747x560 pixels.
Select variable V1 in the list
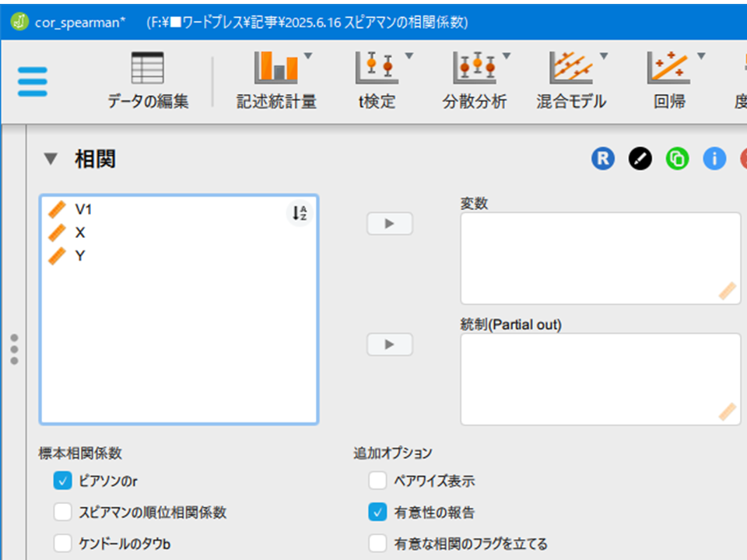point(179,209)
